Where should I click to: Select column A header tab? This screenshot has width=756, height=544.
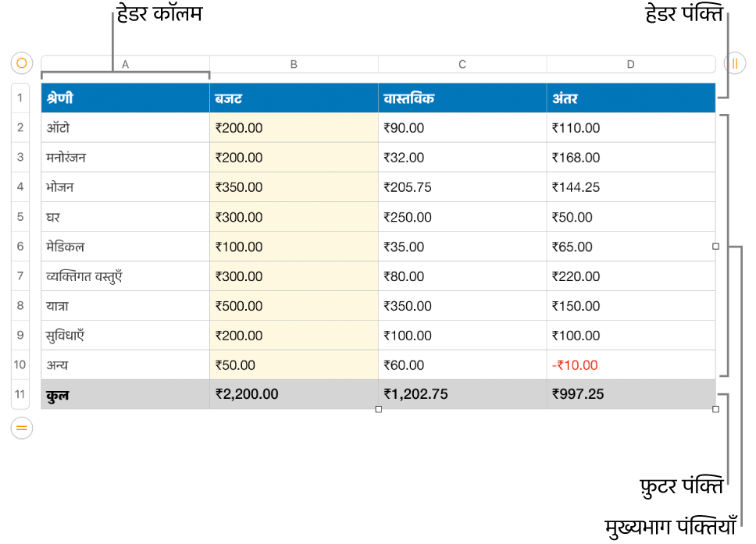[x=126, y=64]
